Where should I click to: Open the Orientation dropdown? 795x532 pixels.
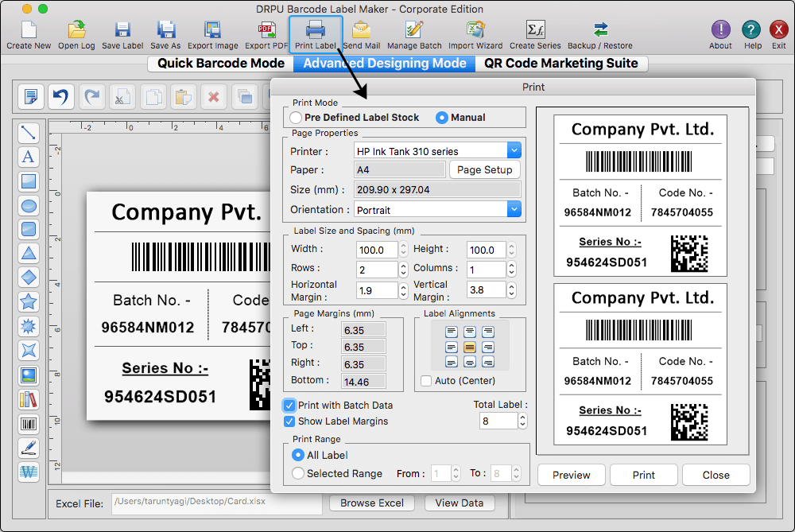click(514, 209)
